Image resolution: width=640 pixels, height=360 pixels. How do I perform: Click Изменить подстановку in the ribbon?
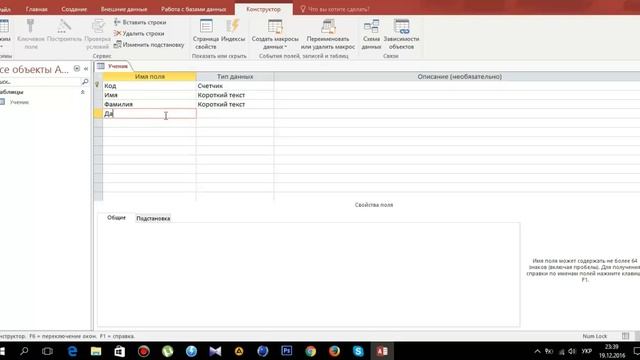[149, 44]
